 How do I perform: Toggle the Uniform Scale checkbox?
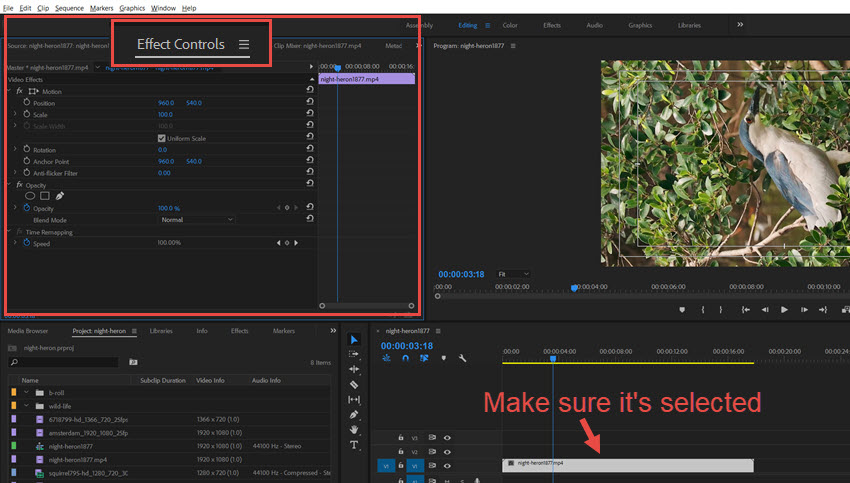(162, 138)
